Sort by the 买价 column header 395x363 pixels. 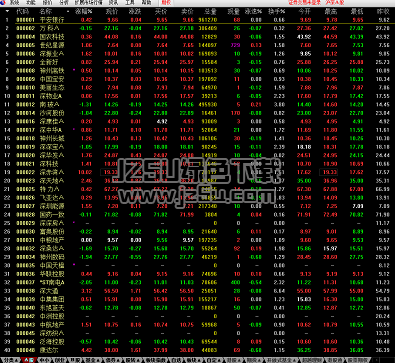pos(161,11)
